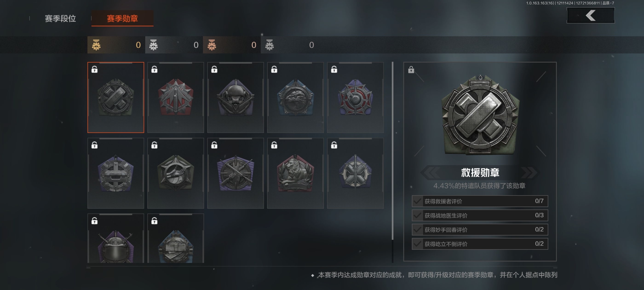Toggle the 获得战地医生评价 checkmark
This screenshot has height=290, width=644.
[417, 215]
